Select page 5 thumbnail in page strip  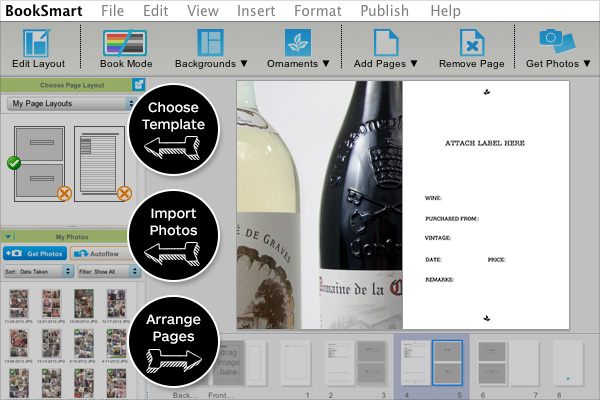pos(447,362)
